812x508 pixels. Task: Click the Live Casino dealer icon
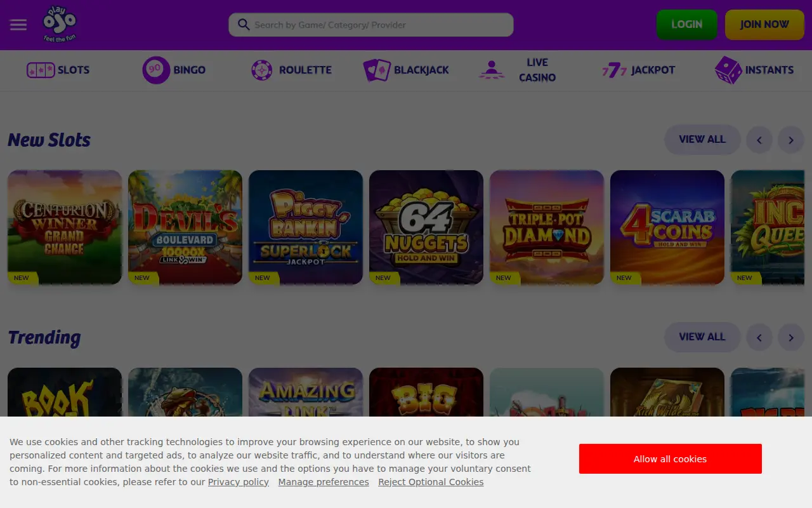click(x=492, y=70)
